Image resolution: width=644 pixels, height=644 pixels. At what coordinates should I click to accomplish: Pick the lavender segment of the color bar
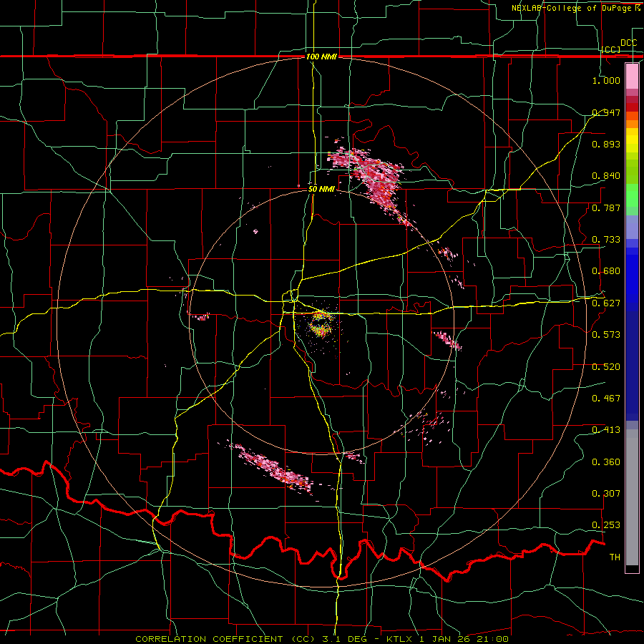tap(632, 227)
